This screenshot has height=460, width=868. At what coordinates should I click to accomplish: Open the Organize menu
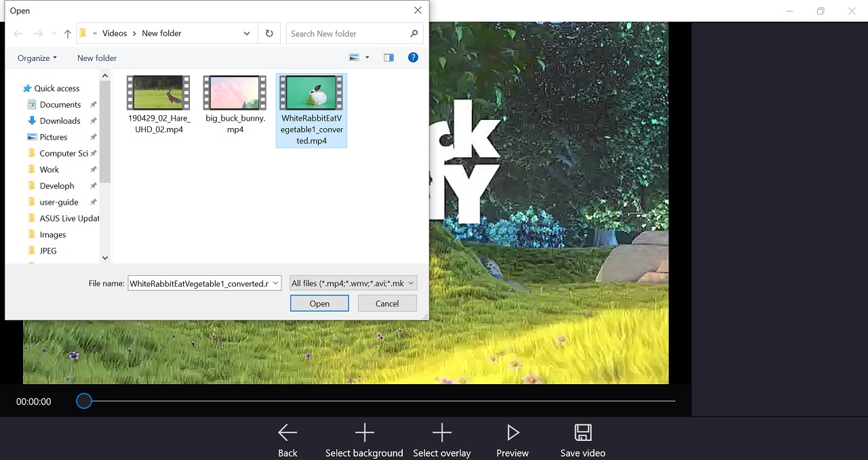click(37, 58)
